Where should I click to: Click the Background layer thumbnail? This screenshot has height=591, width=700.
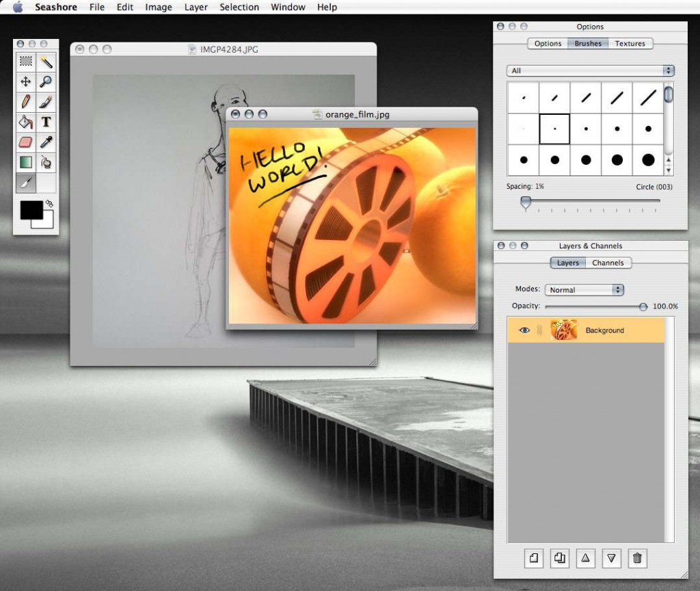[564, 330]
